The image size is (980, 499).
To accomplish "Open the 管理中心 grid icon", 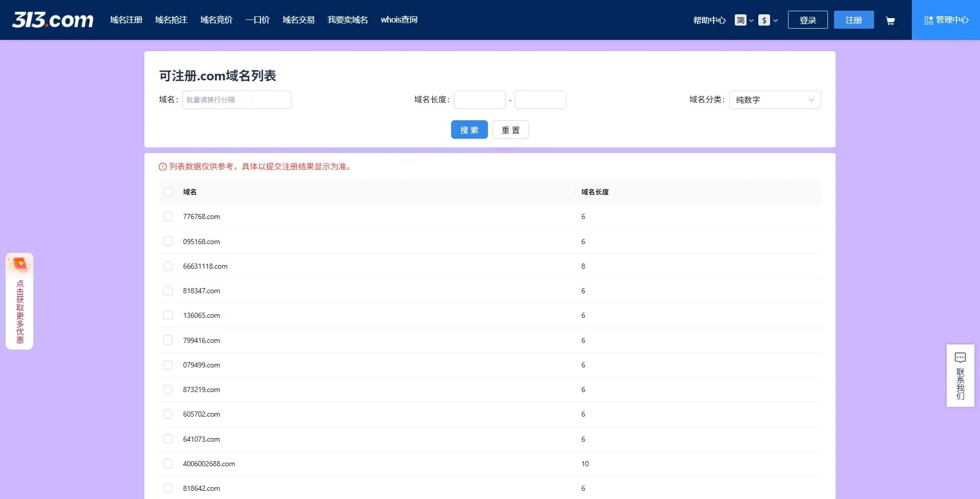I will click(x=928, y=20).
